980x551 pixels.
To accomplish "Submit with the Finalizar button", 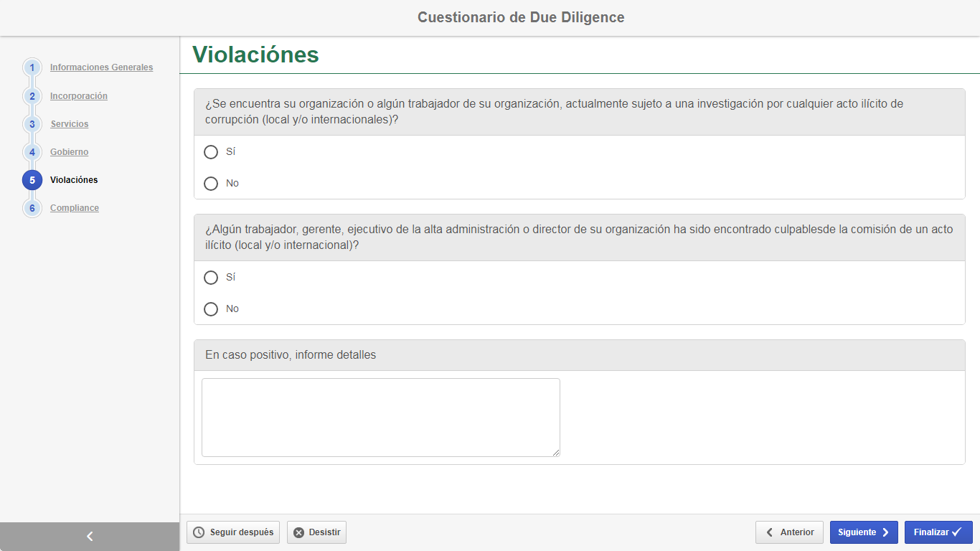I will 938,532.
